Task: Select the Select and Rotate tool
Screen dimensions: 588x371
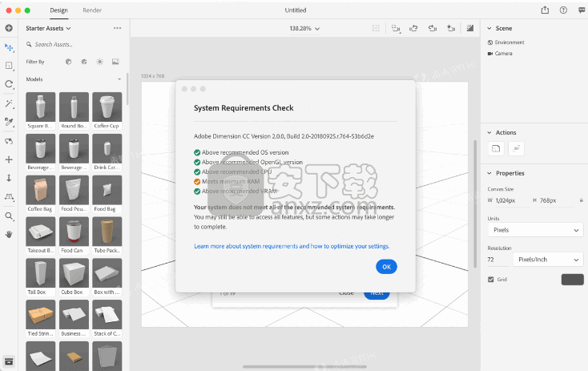Action: coord(9,84)
